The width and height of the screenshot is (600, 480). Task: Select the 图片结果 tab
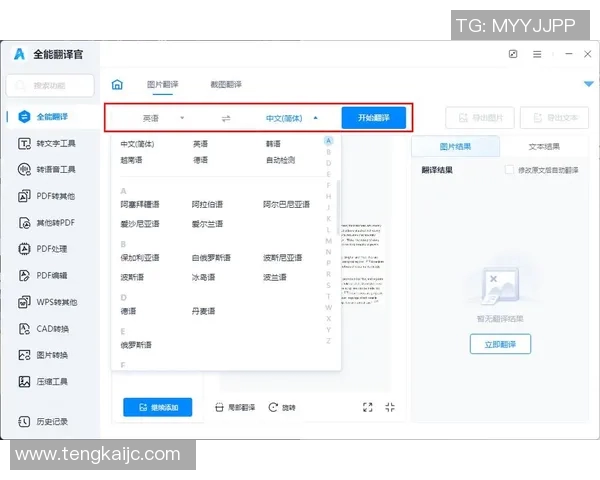(x=455, y=147)
